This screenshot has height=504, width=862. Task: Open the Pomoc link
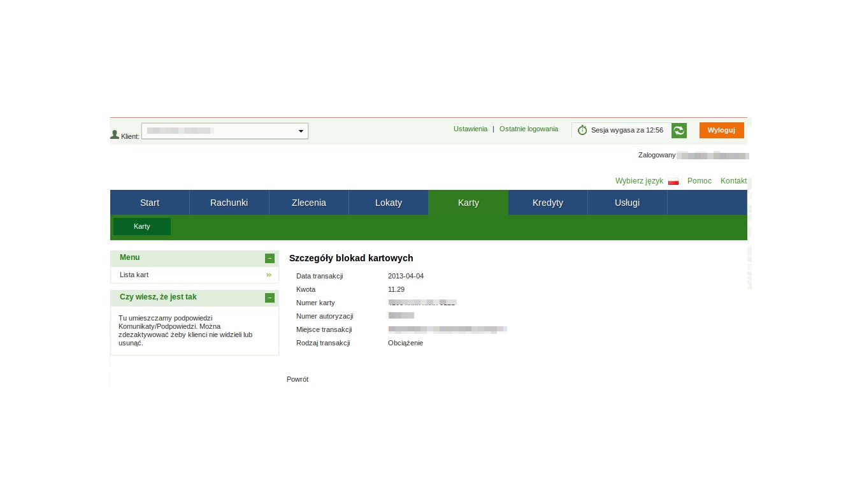[x=700, y=181]
